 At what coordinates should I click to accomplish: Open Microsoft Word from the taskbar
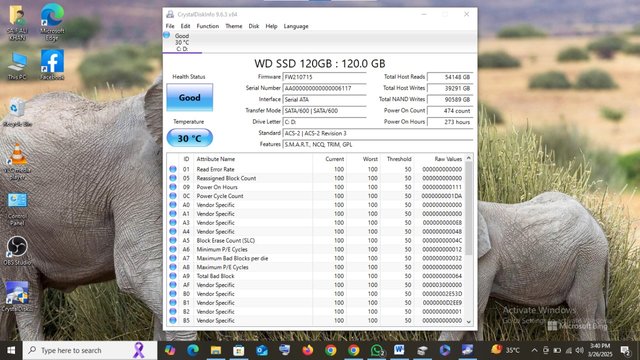point(399,350)
